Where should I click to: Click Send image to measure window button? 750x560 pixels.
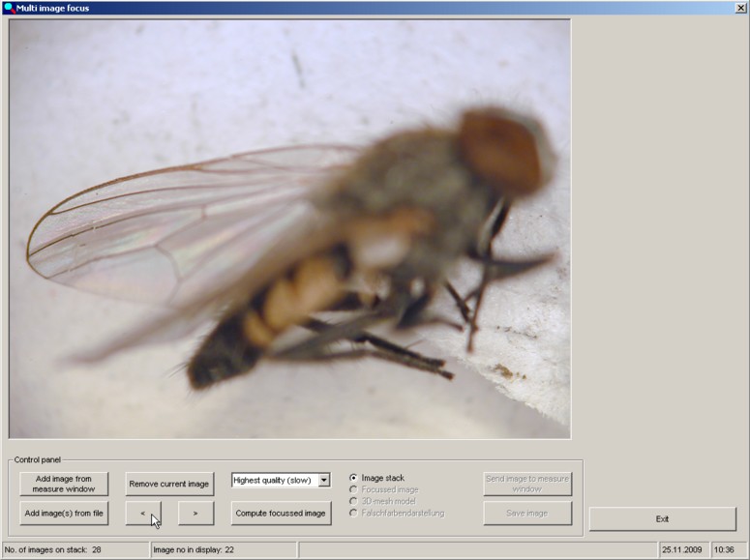527,484
